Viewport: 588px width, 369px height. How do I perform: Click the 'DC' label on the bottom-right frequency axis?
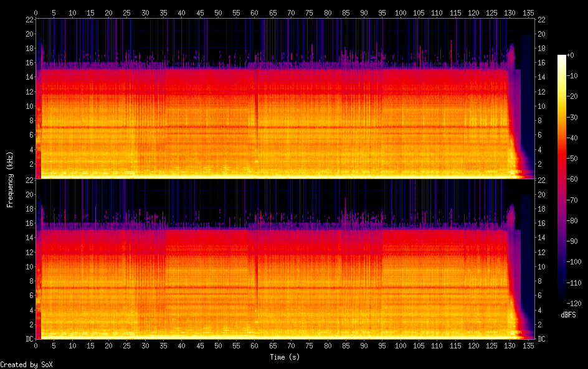(x=542, y=339)
